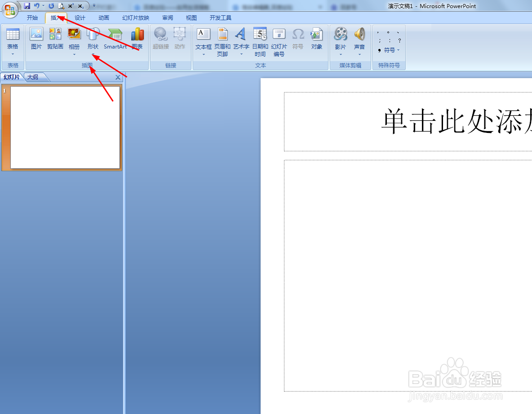Image resolution: width=532 pixels, height=414 pixels.
Task: Insert a SmartArt graphic
Action: pyautogui.click(x=115, y=38)
